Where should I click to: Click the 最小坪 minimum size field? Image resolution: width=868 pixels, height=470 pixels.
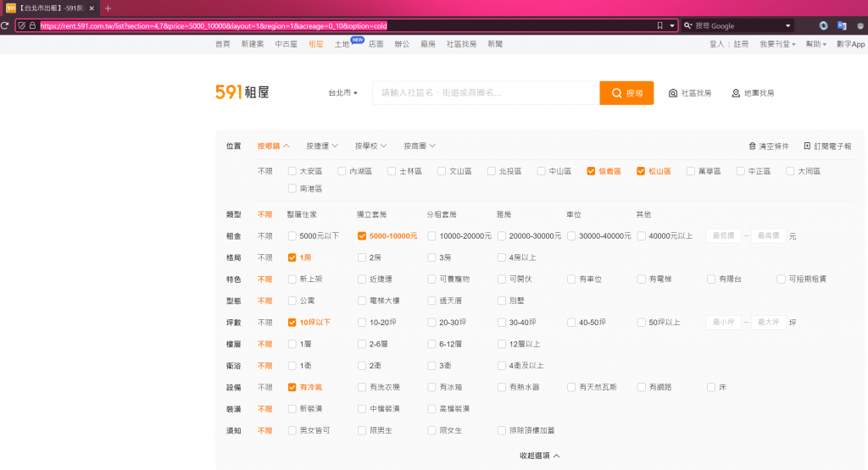click(x=724, y=323)
